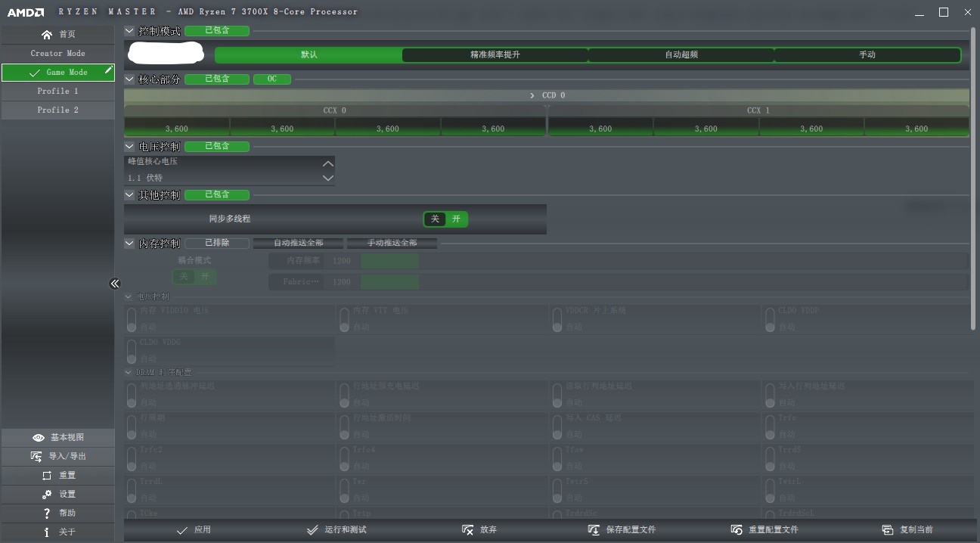Collapse the 核心部分 section chevron
Image resolution: width=980 pixels, height=543 pixels.
tap(129, 79)
